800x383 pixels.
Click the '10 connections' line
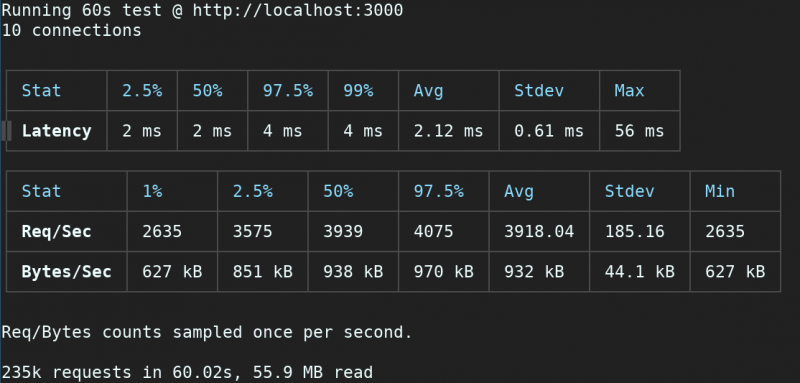pos(71,31)
